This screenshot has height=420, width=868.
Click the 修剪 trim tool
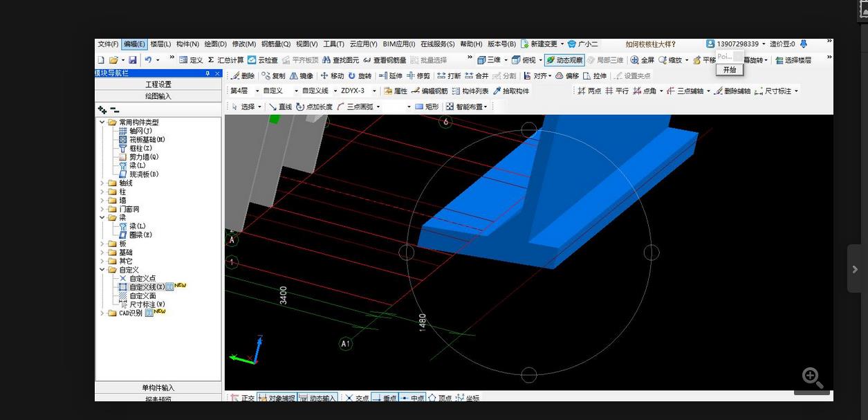click(418, 75)
